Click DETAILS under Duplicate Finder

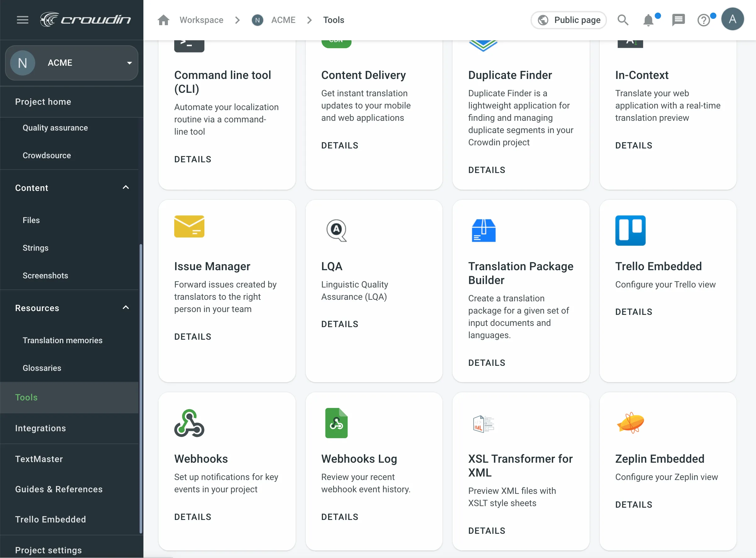coord(486,170)
